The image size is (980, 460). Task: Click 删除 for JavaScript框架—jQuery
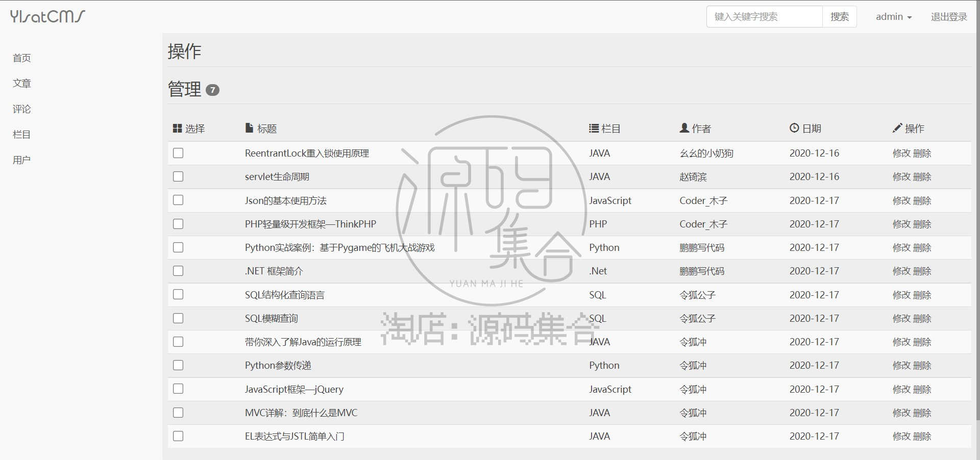click(922, 390)
